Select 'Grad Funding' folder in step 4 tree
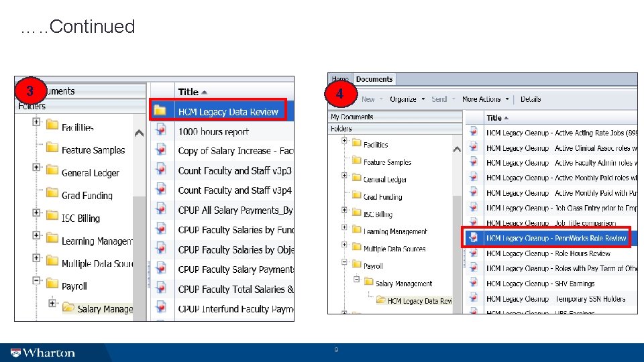 click(383, 197)
